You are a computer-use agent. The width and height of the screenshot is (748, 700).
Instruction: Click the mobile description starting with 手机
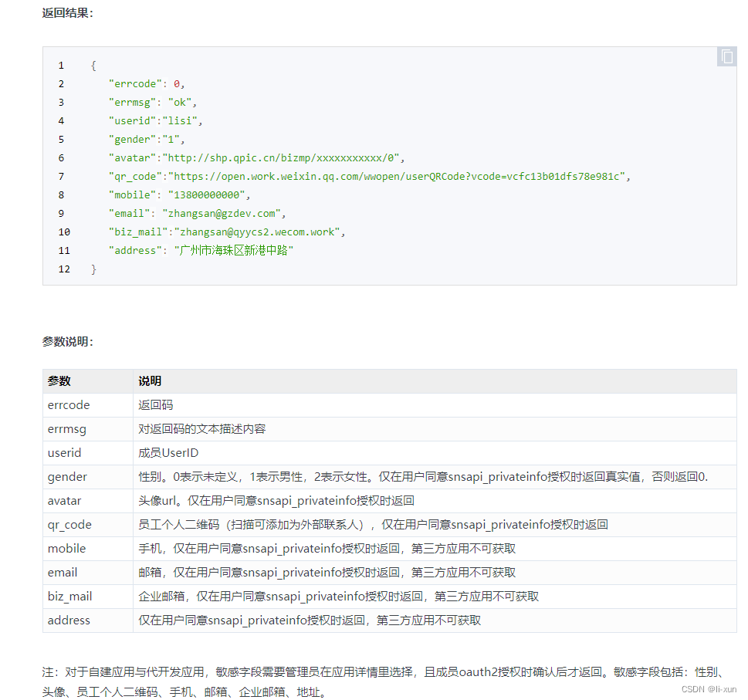click(x=435, y=549)
